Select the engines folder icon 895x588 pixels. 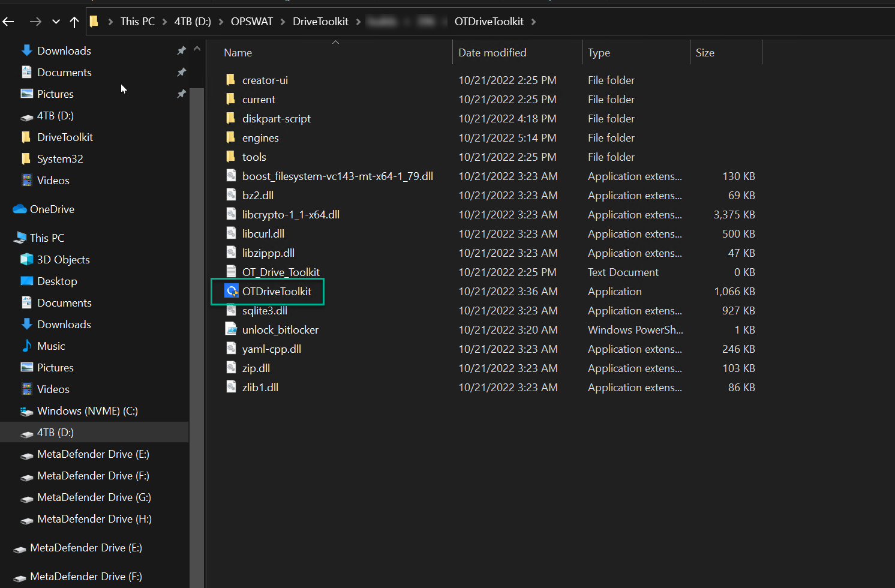[x=230, y=137]
